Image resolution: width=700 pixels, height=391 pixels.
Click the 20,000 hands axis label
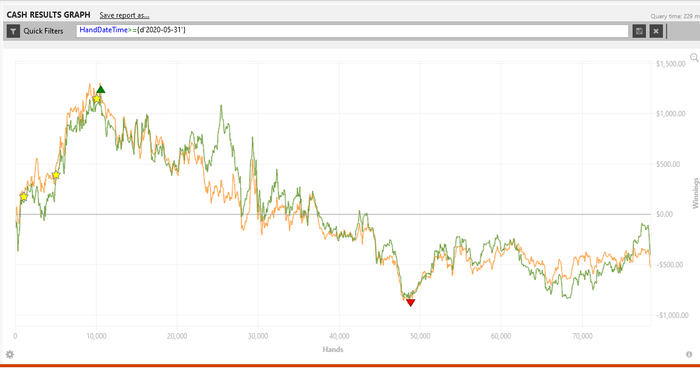tap(177, 336)
